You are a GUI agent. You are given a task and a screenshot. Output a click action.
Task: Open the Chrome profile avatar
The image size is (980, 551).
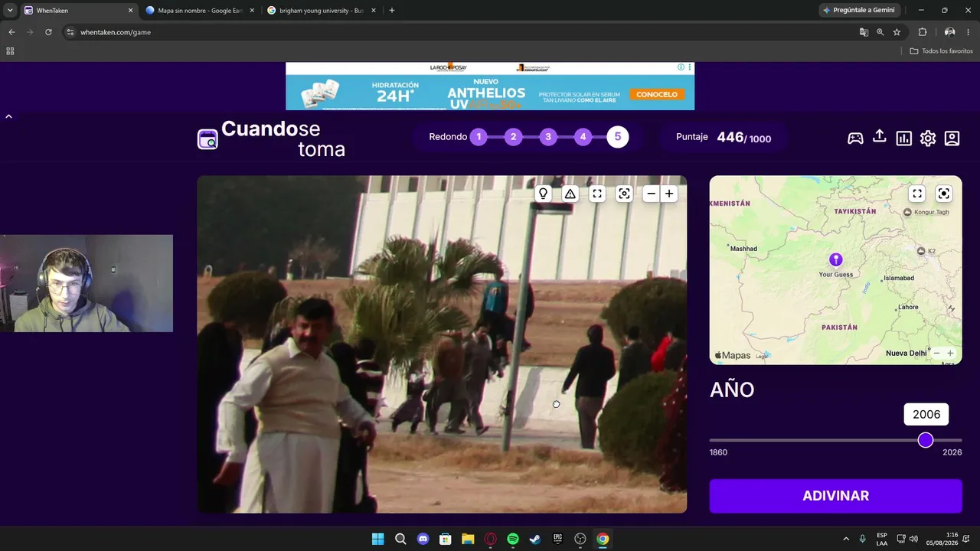tap(949, 32)
